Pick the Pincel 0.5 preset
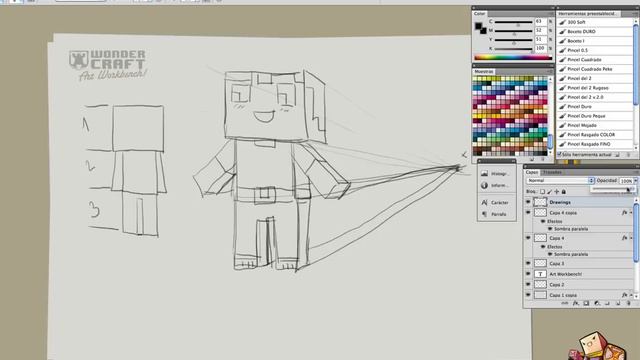Image resolution: width=640 pixels, height=360 pixels. 595,50
